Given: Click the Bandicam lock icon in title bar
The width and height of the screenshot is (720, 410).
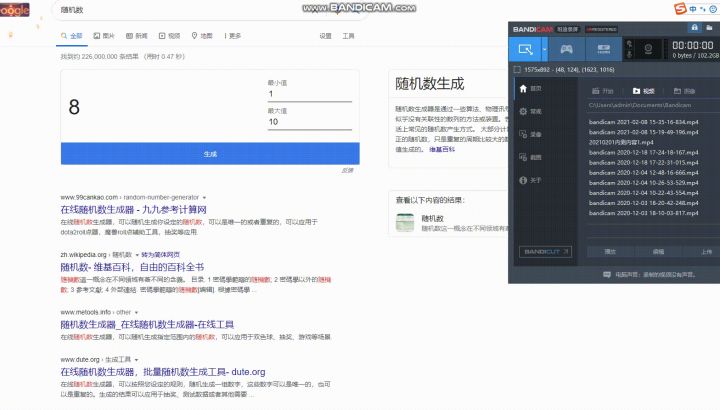Looking at the screenshot, I should point(694,28).
